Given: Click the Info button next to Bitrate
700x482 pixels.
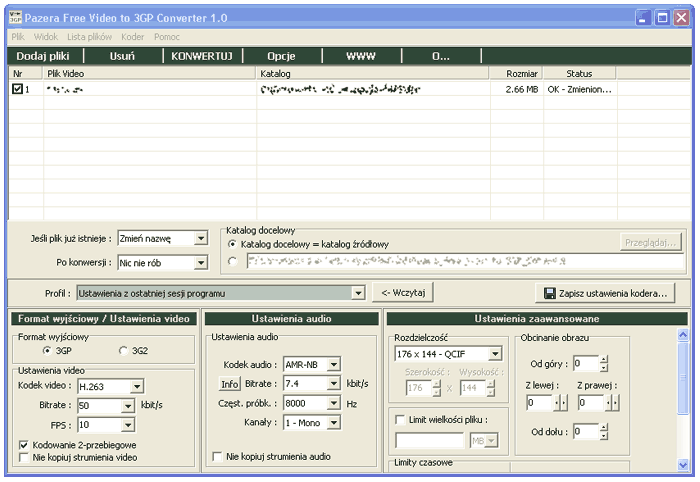Looking at the screenshot, I should [x=230, y=383].
